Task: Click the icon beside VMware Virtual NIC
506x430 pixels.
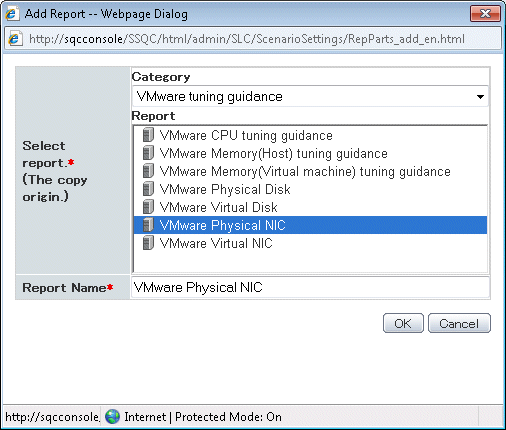Action: 148,243
